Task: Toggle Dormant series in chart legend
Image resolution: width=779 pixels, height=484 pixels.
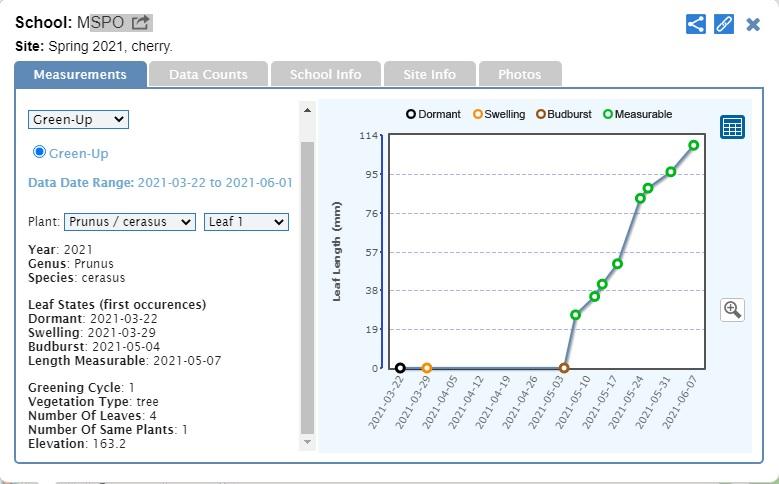Action: pyautogui.click(x=433, y=114)
